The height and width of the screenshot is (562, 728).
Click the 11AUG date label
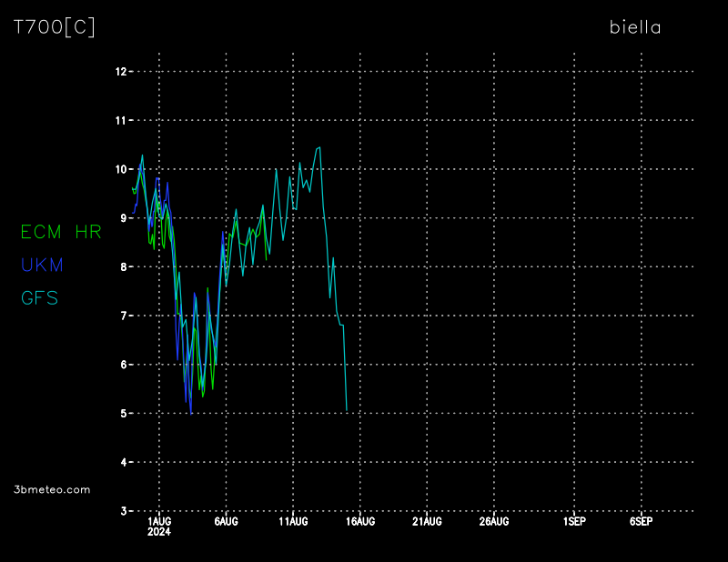(x=293, y=522)
